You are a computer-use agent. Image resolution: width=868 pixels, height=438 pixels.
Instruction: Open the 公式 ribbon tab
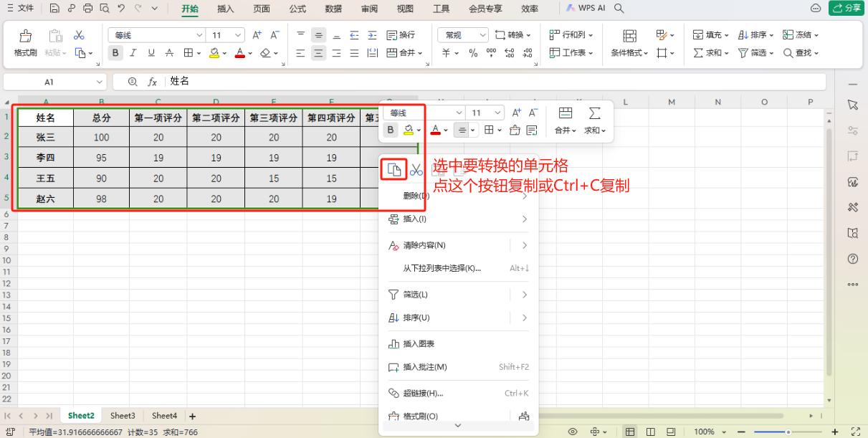297,9
